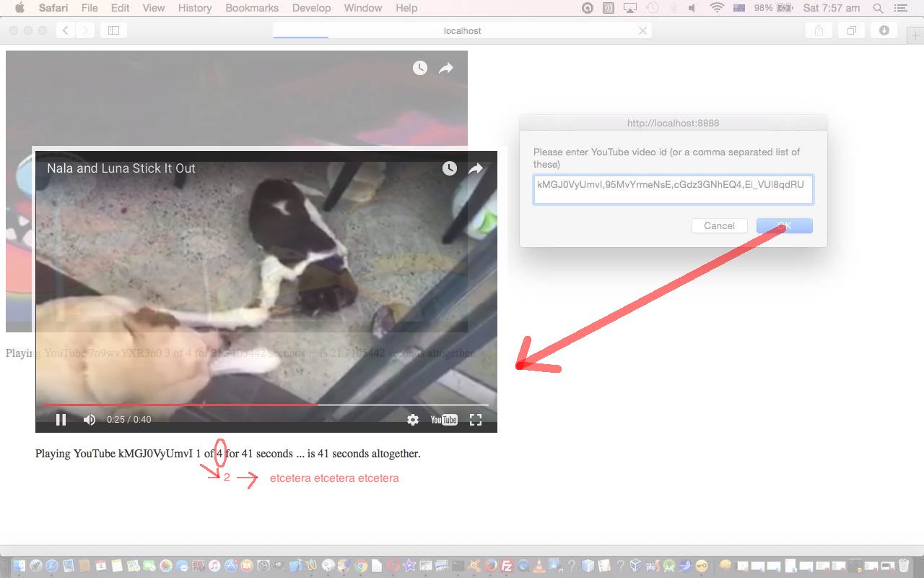Viewport: 924px width, 578px height.
Task: Open Safari from the Dock
Action: [x=52, y=566]
